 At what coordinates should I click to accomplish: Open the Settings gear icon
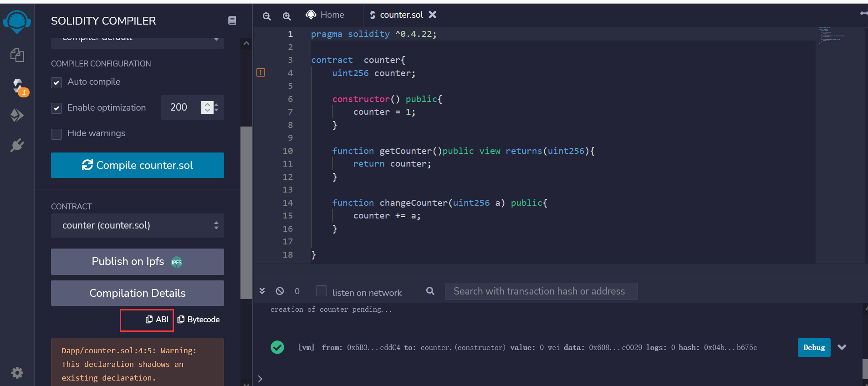pos(17,373)
